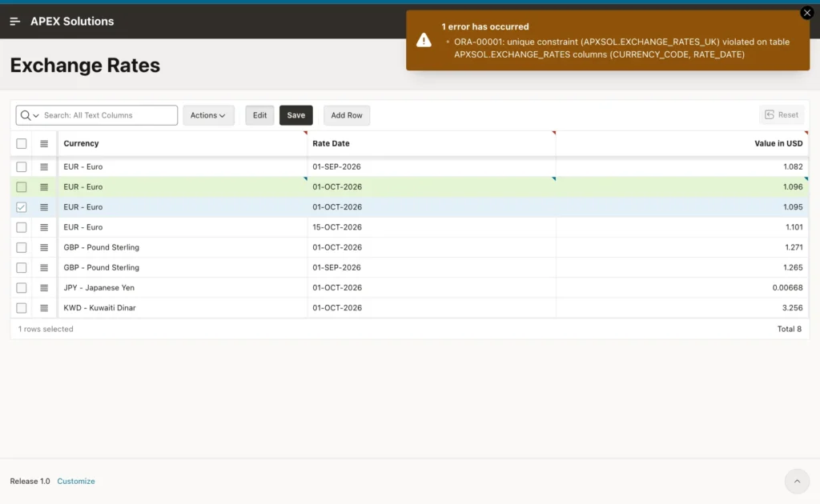Open the Actions dropdown menu
This screenshot has height=504, width=820.
[208, 115]
